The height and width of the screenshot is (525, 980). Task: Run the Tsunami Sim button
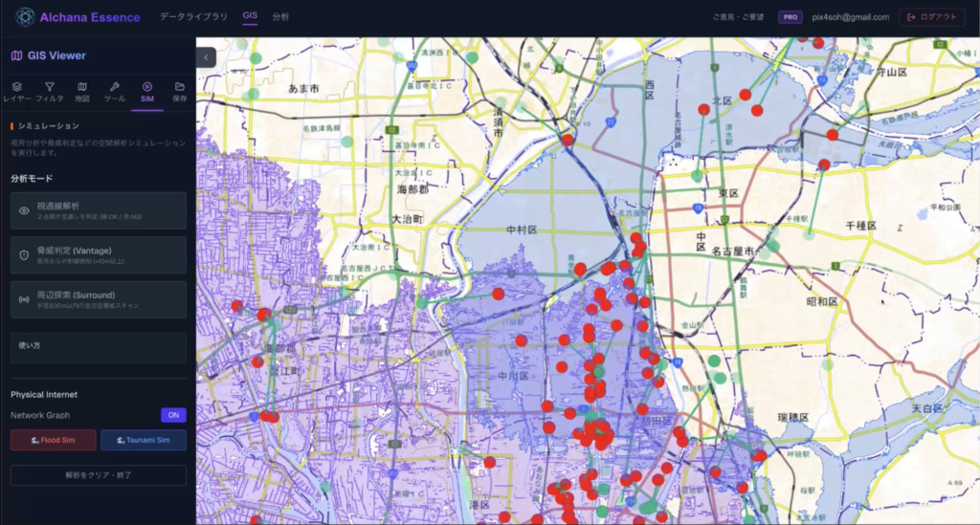144,440
